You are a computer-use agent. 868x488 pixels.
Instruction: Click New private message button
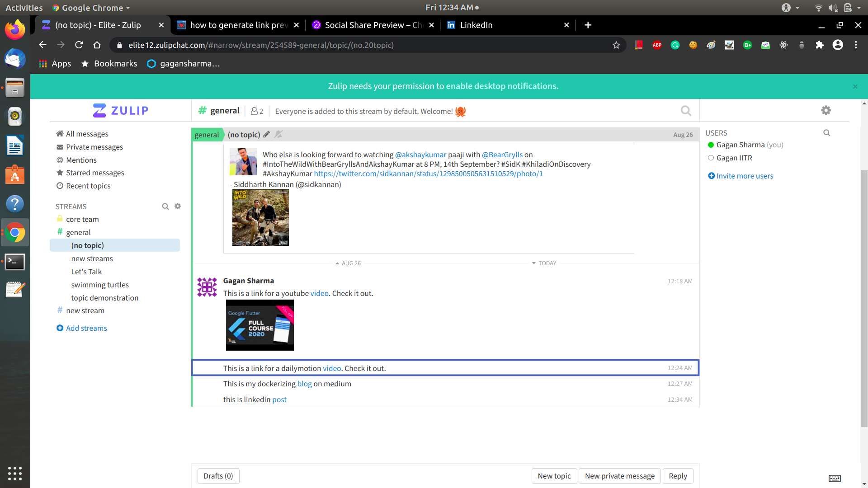point(620,476)
